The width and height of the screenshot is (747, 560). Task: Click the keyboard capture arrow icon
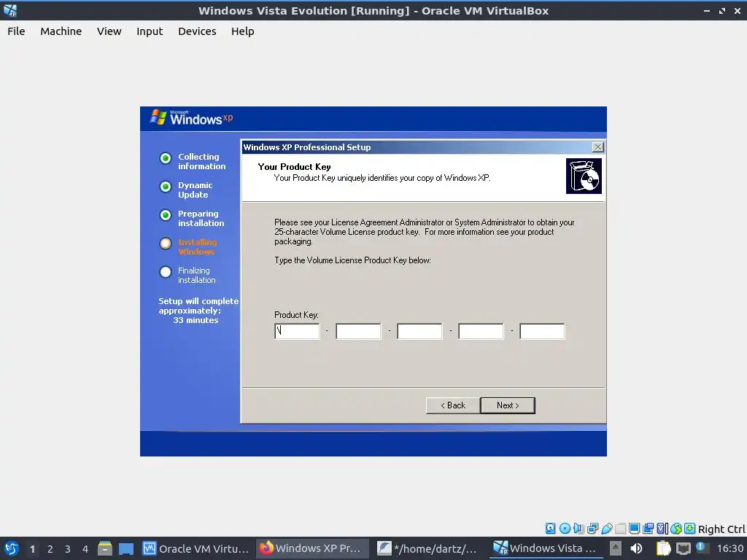690,528
